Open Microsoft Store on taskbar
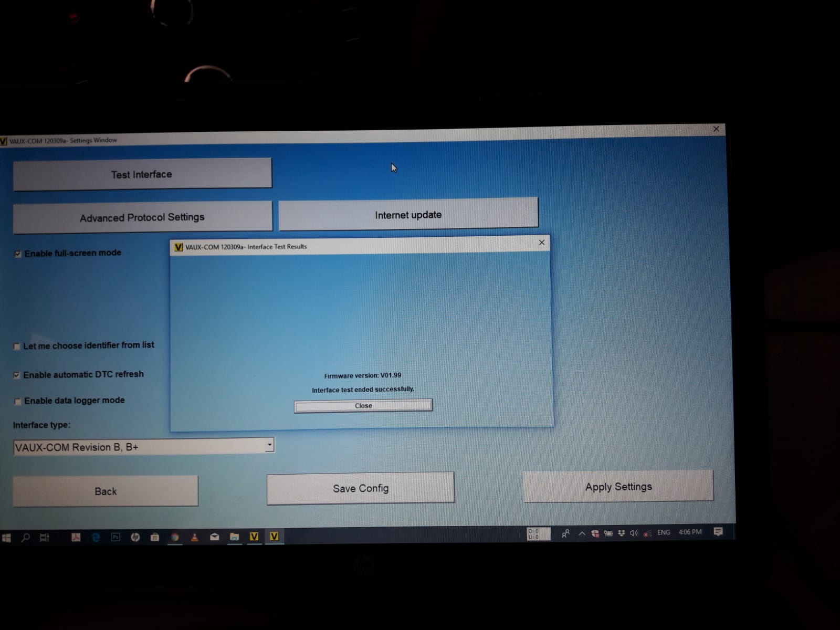This screenshot has height=630, width=840. 155,537
